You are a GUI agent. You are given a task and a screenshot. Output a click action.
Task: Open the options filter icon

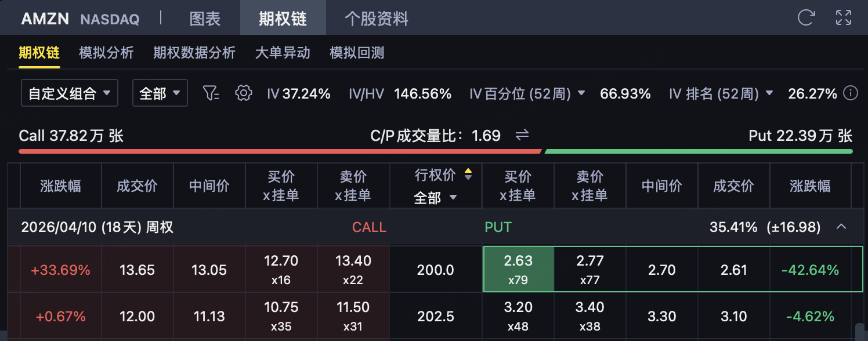211,93
